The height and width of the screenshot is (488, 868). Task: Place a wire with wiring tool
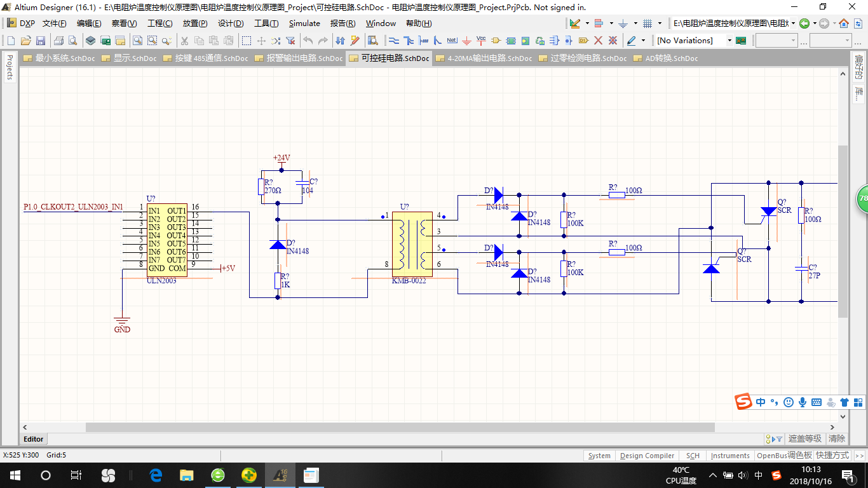(x=394, y=41)
